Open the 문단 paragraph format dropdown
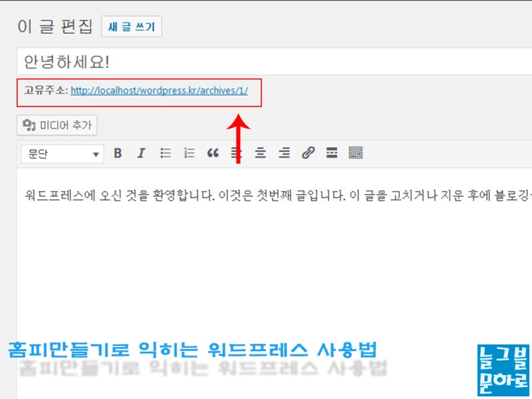This screenshot has width=532, height=399. tap(63, 154)
